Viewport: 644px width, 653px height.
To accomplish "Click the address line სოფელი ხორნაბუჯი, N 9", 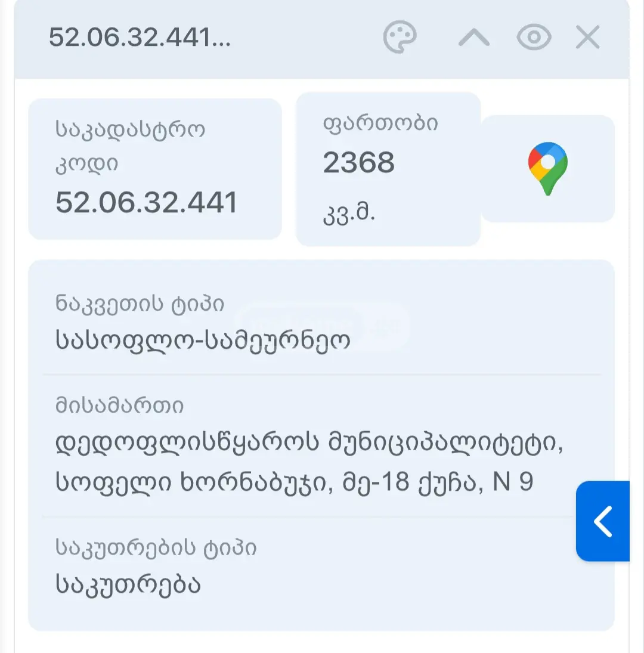I will 294,482.
